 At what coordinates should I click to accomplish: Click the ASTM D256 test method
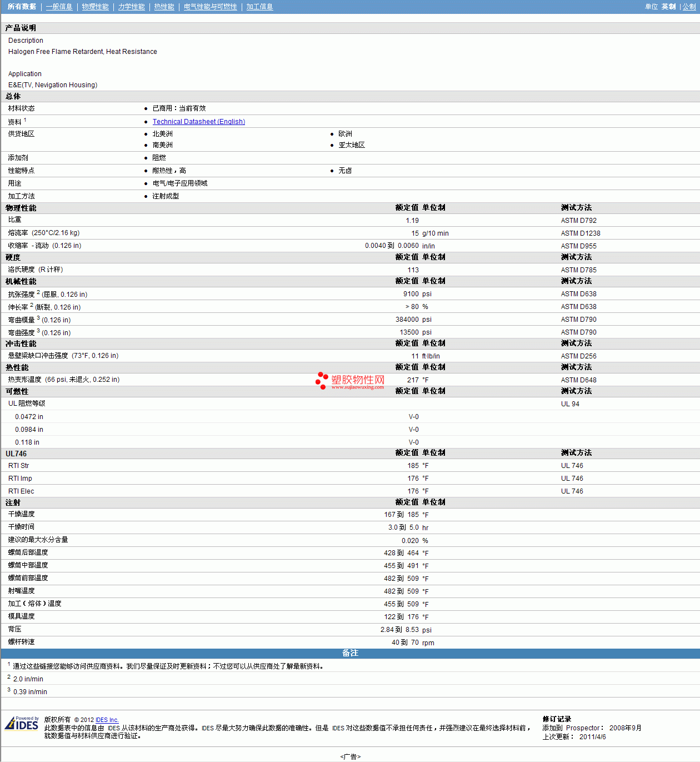(578, 356)
